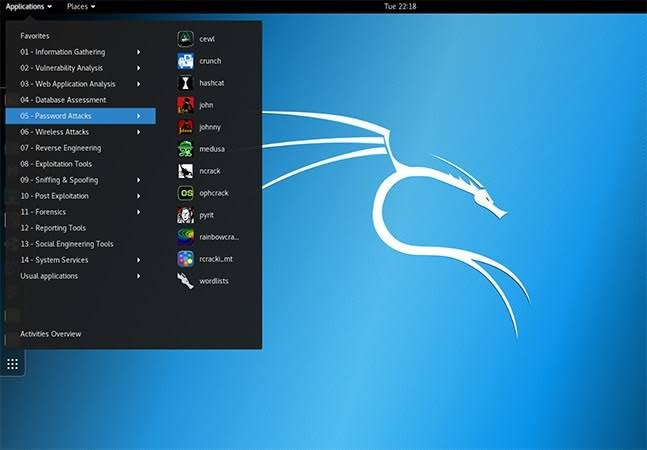
Task: Open the Places dropdown menu
Action: [x=81, y=6]
